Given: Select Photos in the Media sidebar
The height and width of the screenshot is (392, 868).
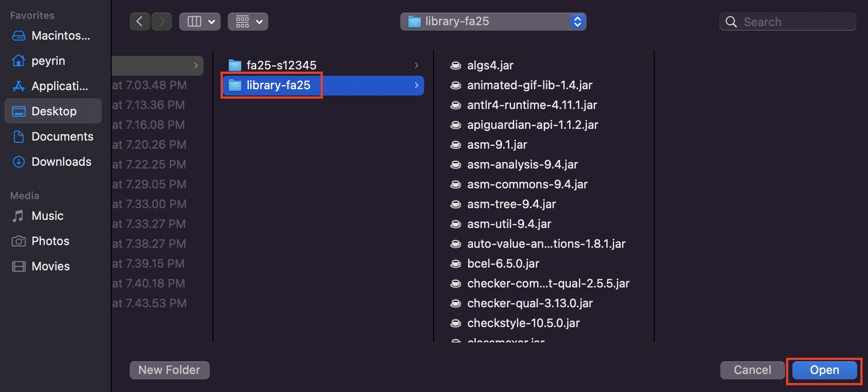Looking at the screenshot, I should point(50,241).
